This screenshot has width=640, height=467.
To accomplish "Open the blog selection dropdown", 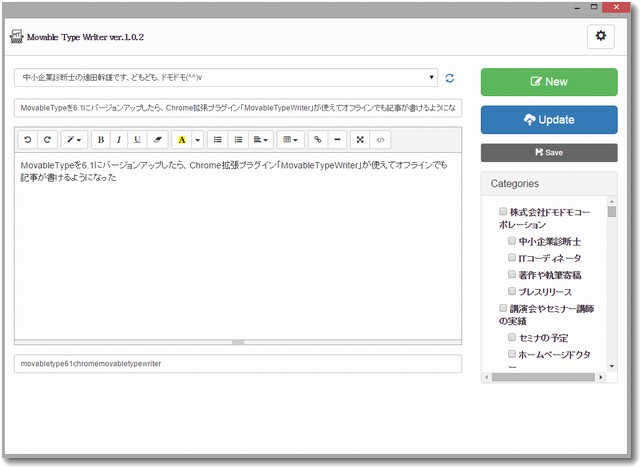I will (226, 78).
